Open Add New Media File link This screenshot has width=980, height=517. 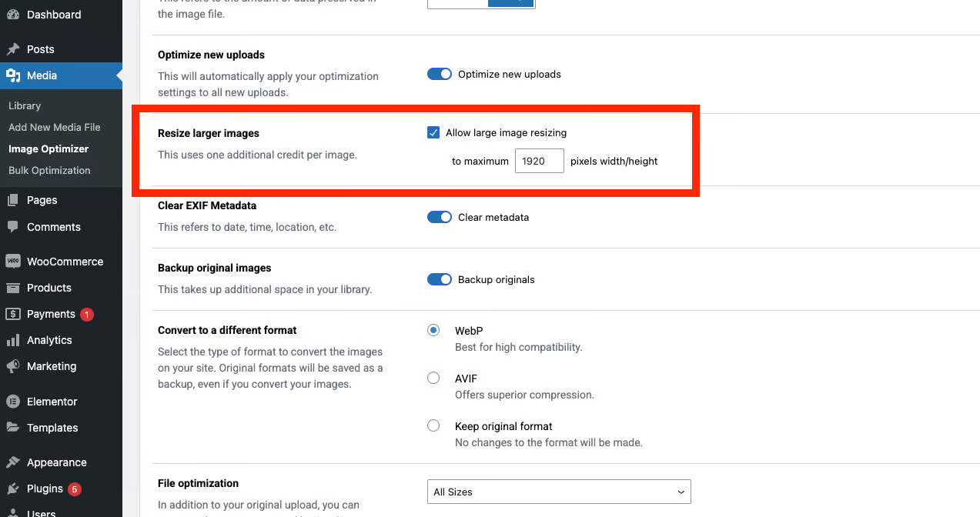pos(55,128)
